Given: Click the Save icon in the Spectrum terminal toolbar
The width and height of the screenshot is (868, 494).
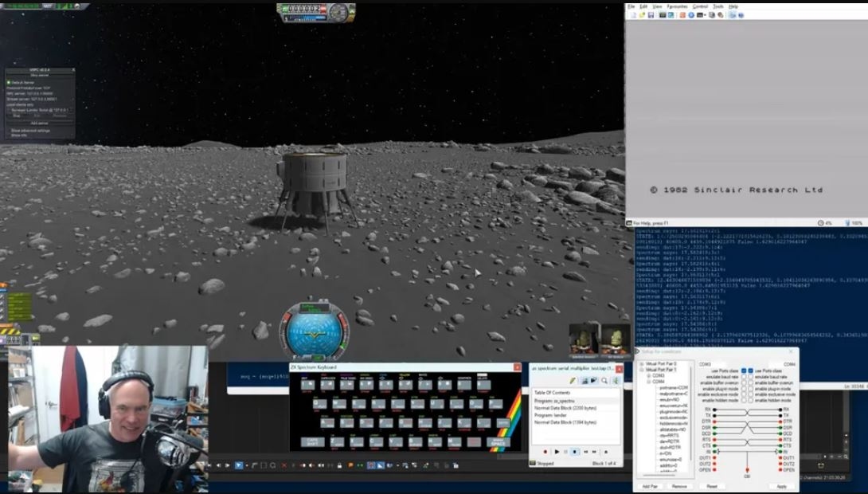Looking at the screenshot, I should [651, 15].
